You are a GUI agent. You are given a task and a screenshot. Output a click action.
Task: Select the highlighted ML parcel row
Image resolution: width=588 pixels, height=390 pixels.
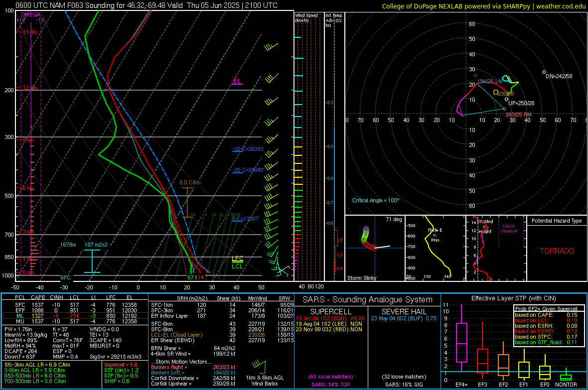click(x=75, y=316)
